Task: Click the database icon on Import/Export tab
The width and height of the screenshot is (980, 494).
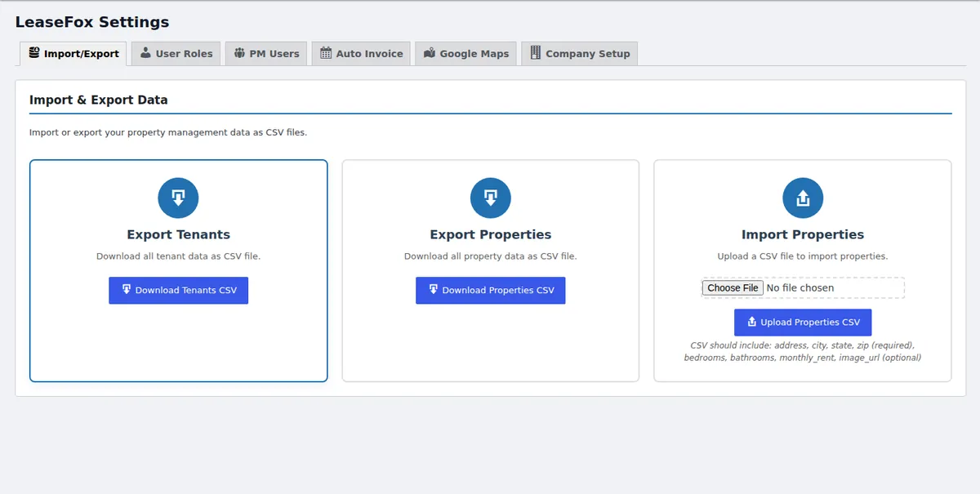Action: coord(34,53)
